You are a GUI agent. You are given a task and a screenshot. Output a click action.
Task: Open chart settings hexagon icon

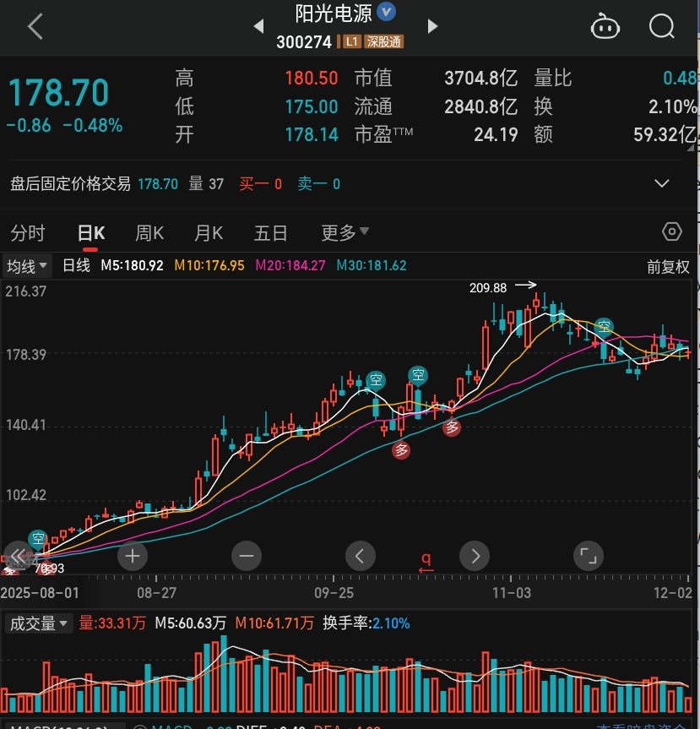tap(671, 231)
